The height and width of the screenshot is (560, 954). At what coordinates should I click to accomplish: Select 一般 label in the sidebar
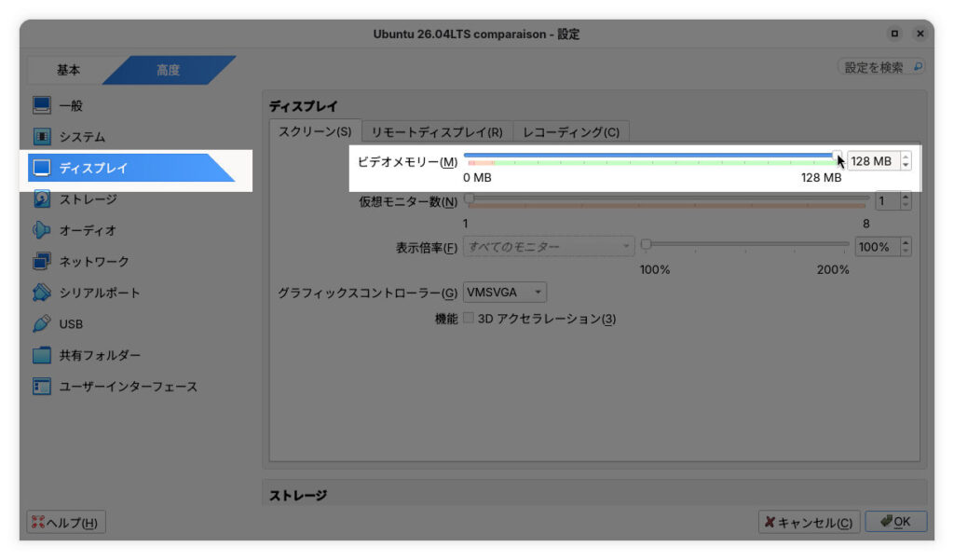pyautogui.click(x=71, y=106)
